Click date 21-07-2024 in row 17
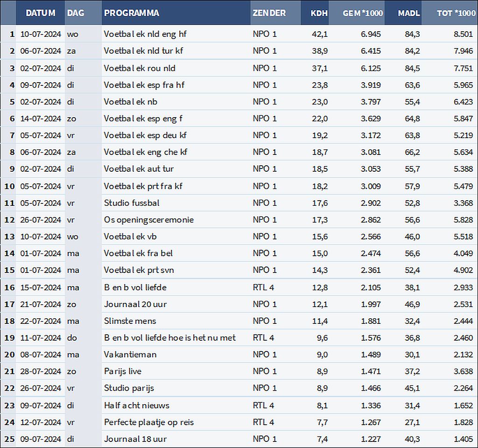The width and height of the screenshot is (478, 448). [41, 304]
